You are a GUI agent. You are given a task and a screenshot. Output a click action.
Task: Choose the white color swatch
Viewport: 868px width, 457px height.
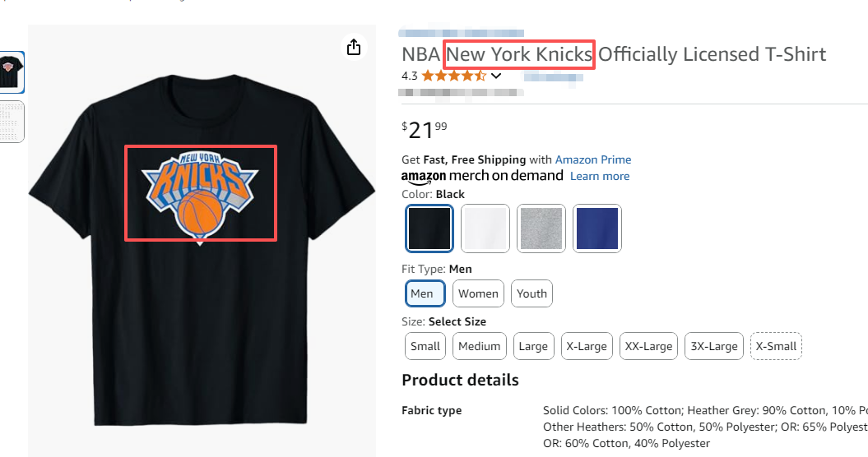485,228
